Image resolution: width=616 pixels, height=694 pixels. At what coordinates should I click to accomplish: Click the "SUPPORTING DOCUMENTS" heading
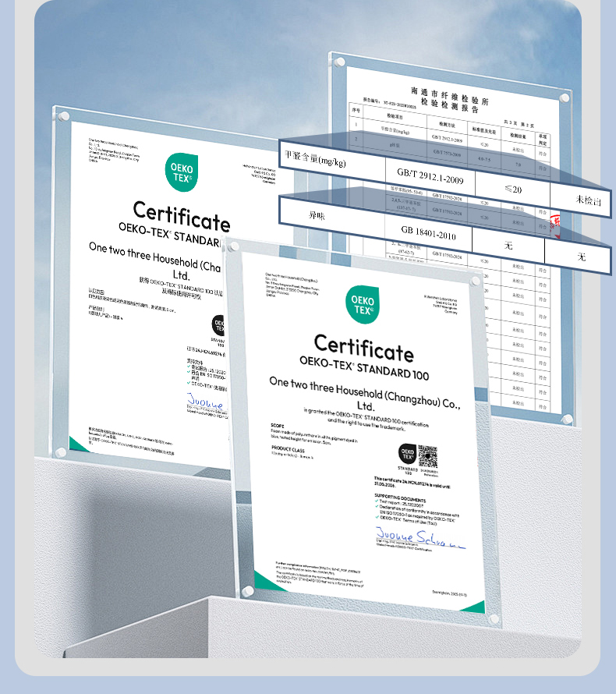(400, 498)
